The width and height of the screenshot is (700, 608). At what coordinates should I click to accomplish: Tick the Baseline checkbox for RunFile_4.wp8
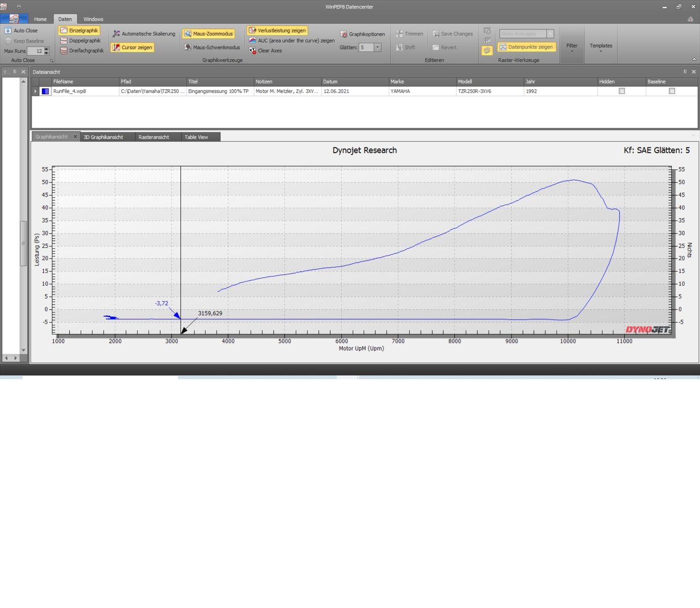672,91
